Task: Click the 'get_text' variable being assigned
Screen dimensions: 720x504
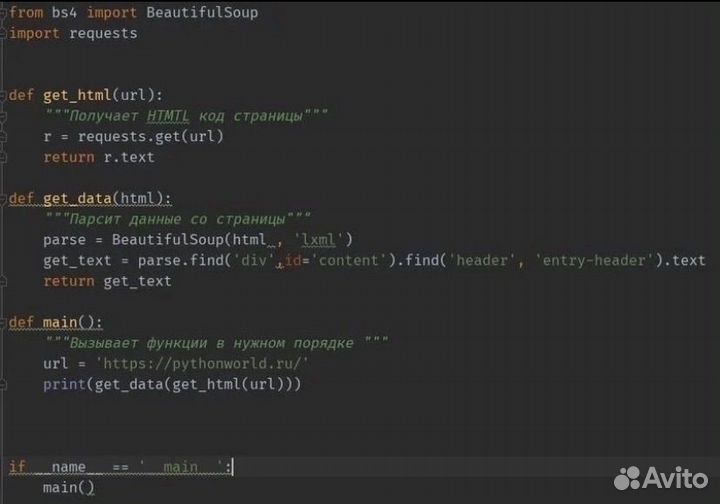Action: pos(77,261)
